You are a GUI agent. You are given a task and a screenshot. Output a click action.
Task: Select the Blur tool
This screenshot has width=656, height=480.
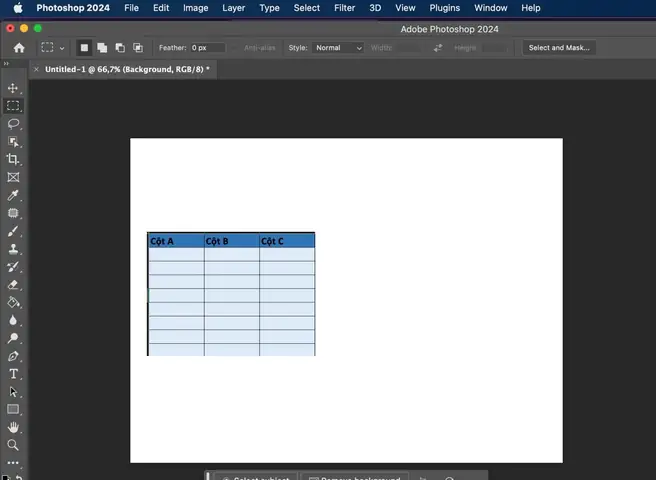click(x=13, y=320)
